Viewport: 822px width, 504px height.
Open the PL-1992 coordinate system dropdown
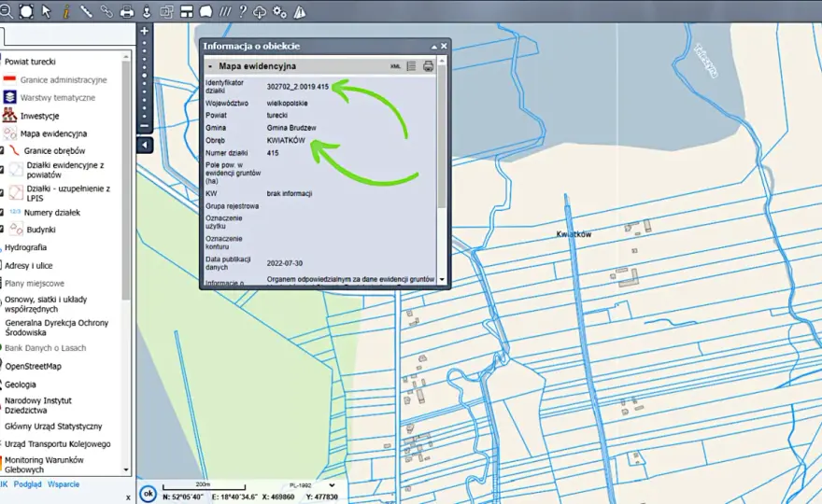(x=332, y=485)
